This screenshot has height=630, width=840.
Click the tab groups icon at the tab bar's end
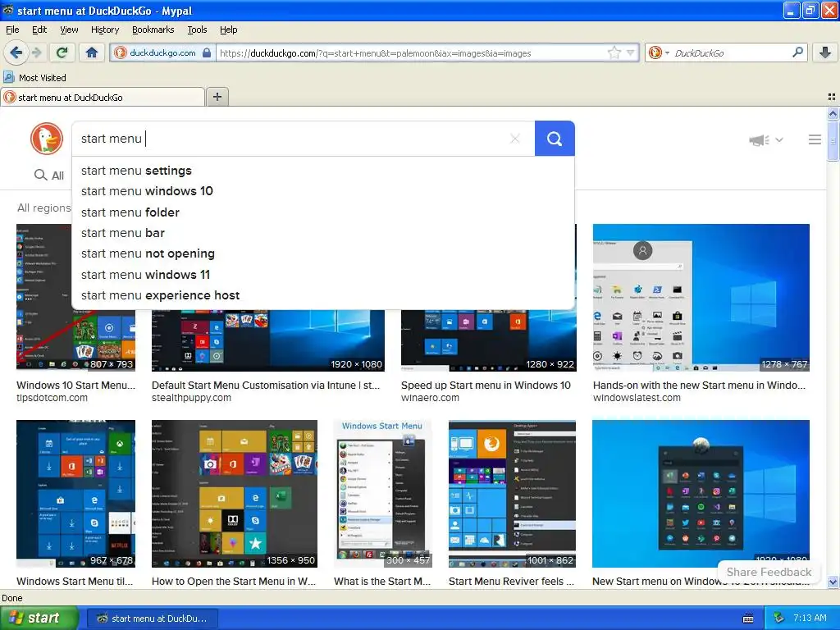(832, 97)
